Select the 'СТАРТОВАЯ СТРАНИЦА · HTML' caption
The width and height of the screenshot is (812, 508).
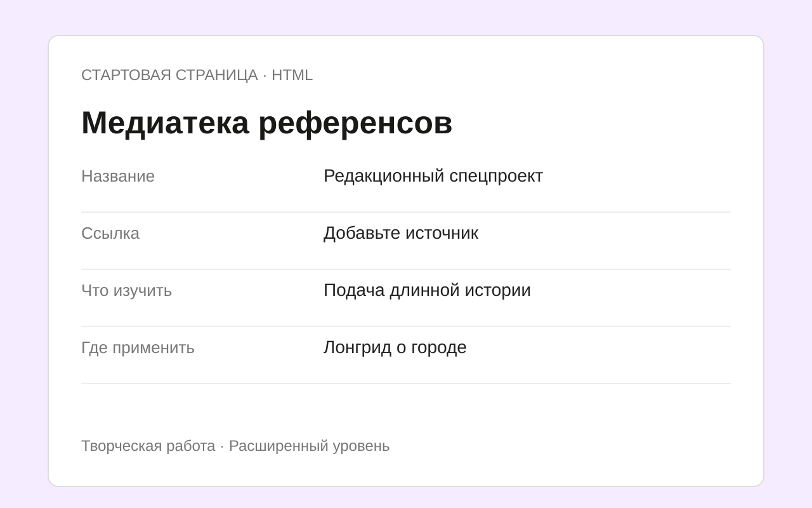pyautogui.click(x=197, y=75)
